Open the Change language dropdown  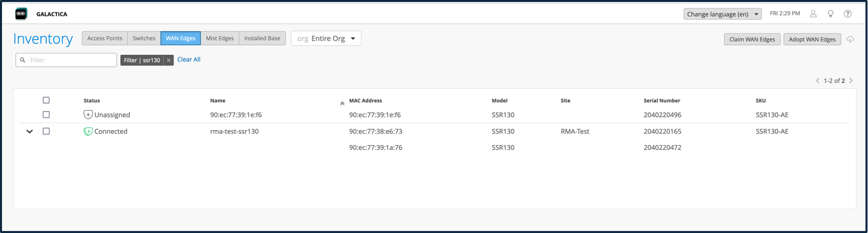[x=722, y=14]
